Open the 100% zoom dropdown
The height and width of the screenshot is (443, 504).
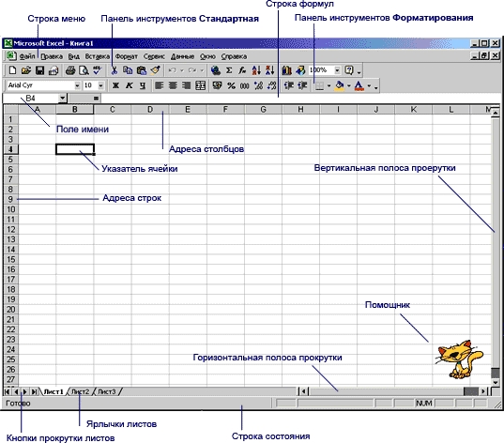coord(337,70)
